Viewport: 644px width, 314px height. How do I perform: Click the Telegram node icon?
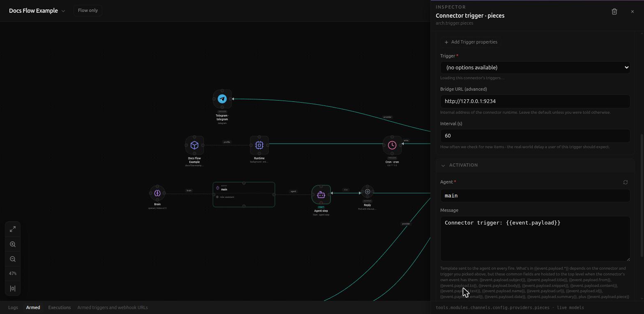point(222,99)
